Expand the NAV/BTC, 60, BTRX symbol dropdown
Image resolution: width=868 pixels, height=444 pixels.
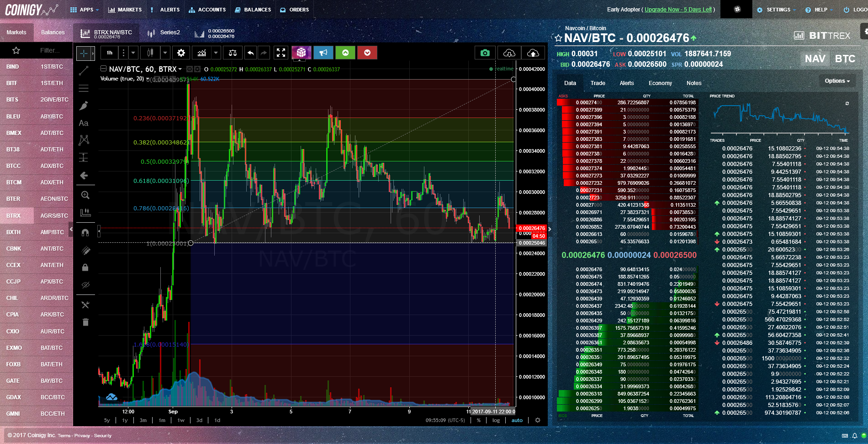coord(180,70)
